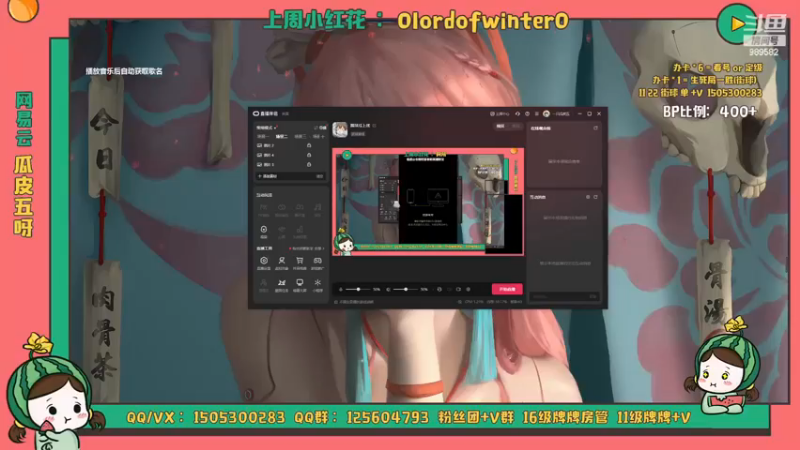Screen dimensions: 800x450
Task: Adjust the speaker volume slider
Action: [406, 289]
